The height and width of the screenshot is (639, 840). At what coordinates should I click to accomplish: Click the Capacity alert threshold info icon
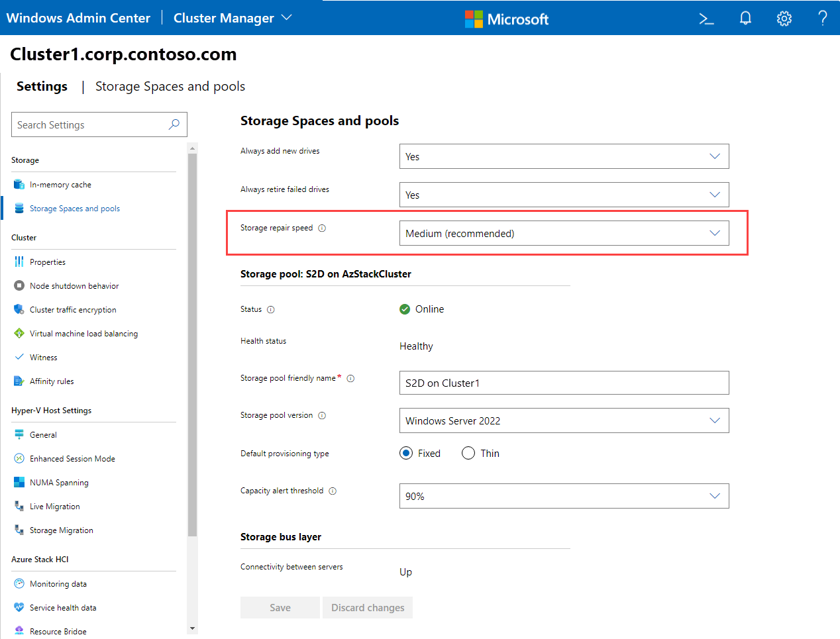click(333, 491)
